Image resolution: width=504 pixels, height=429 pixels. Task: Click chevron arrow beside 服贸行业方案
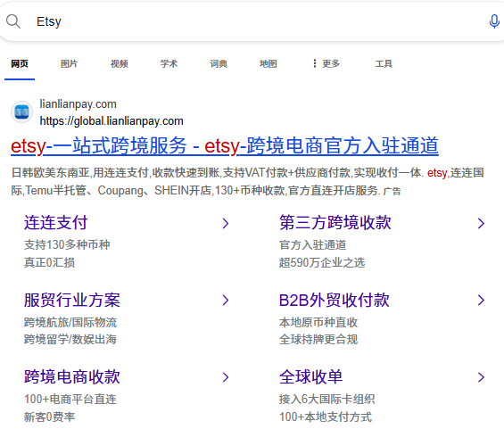point(226,301)
